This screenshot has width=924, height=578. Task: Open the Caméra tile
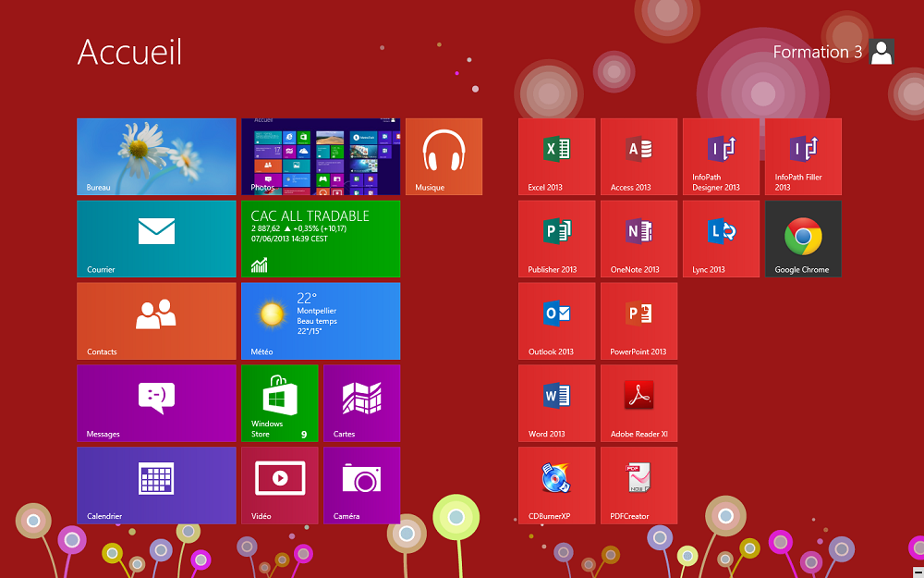point(362,485)
